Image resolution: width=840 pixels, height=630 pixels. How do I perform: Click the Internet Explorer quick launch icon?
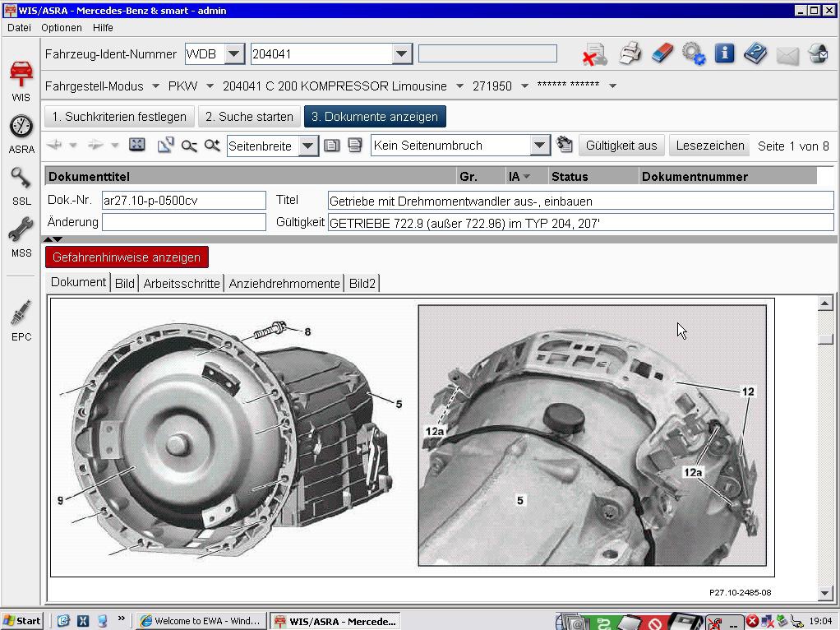tap(64, 621)
